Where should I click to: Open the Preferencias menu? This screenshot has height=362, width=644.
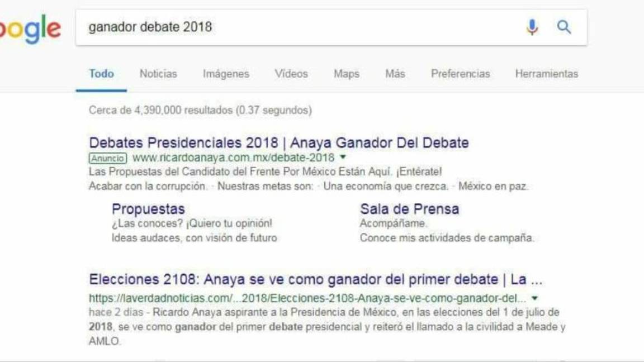tap(460, 73)
